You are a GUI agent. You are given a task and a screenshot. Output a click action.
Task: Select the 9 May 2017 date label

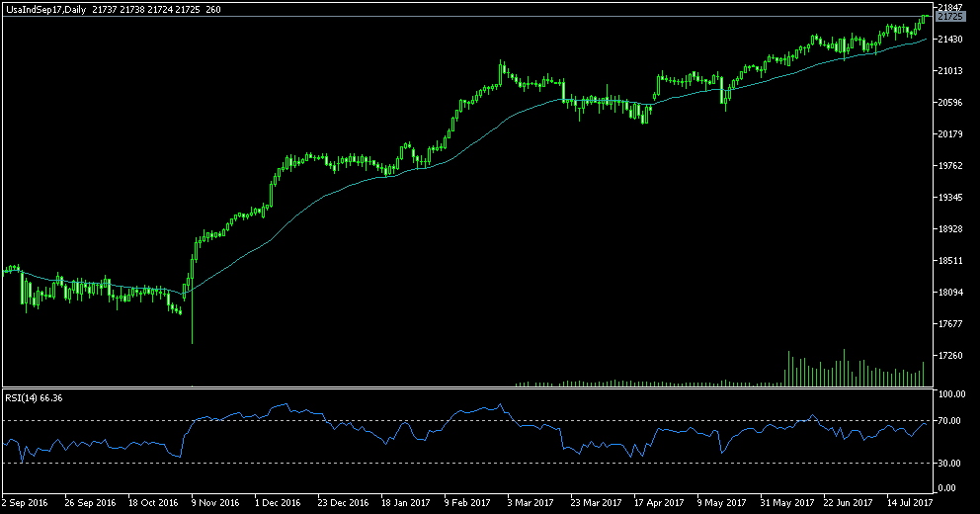click(722, 503)
